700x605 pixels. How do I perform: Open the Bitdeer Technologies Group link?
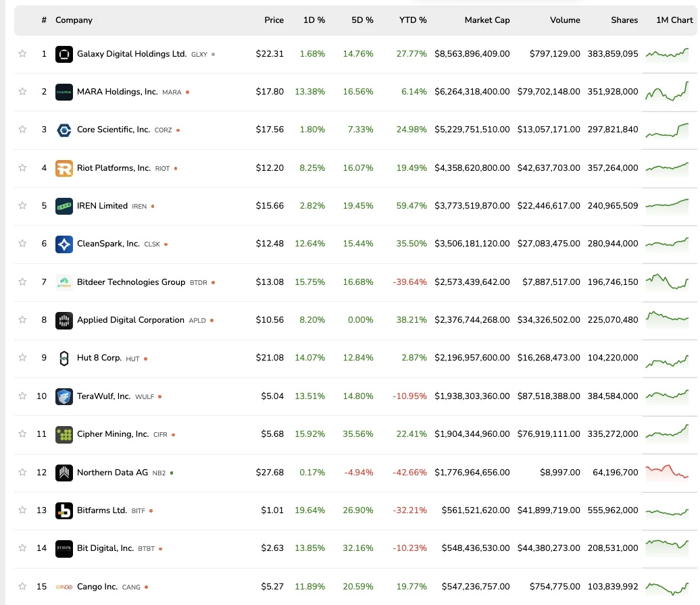point(130,282)
